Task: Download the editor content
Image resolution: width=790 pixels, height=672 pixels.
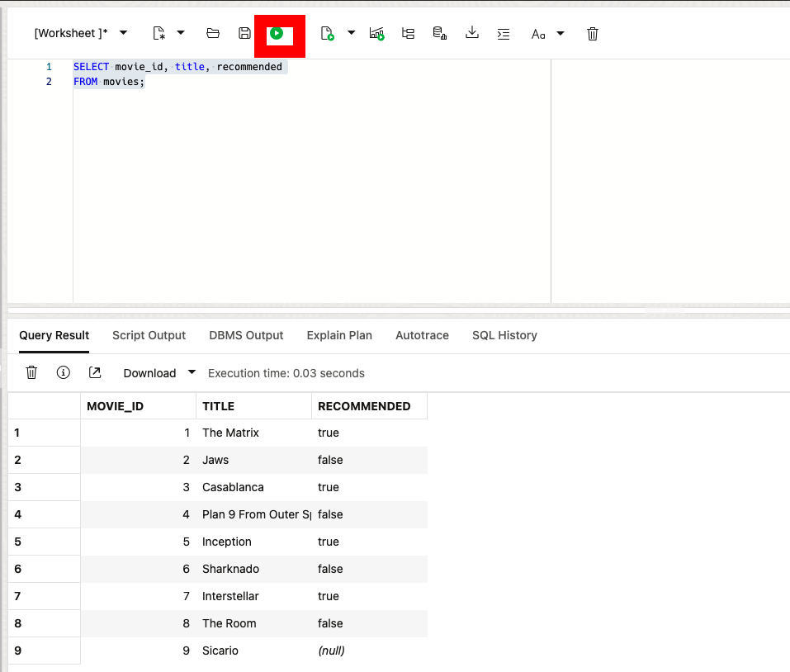Action: (x=472, y=34)
